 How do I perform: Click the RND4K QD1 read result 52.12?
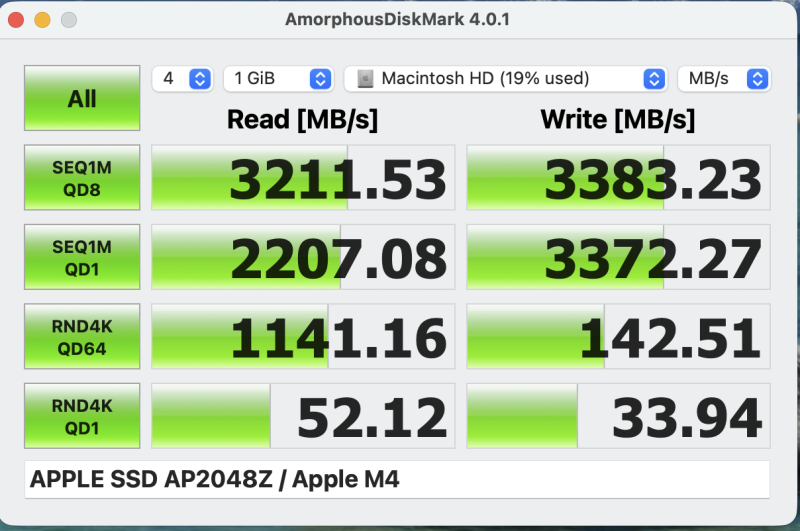click(303, 416)
